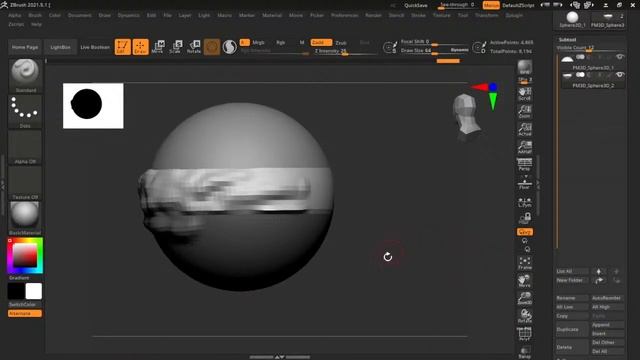Image resolution: width=640 pixels, height=360 pixels.
Task: Click the Append subtool button
Action: (x=607, y=325)
